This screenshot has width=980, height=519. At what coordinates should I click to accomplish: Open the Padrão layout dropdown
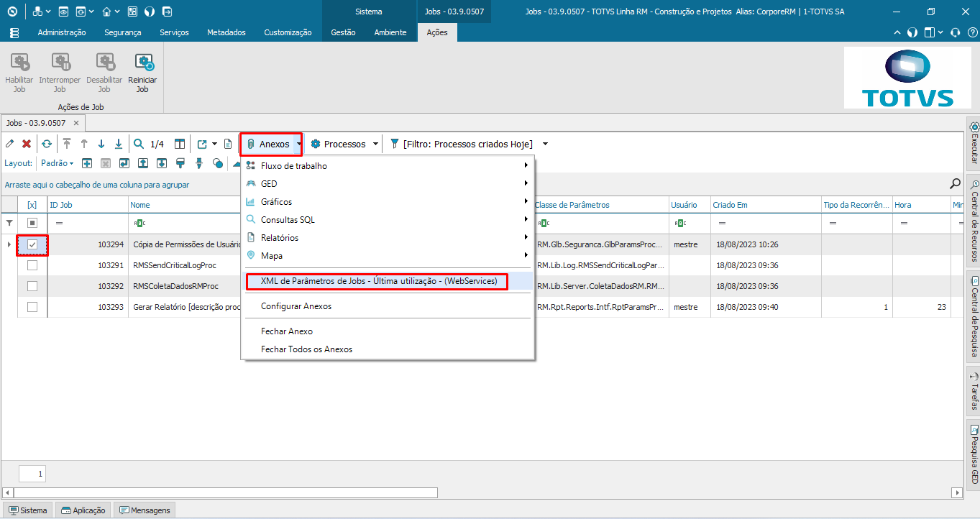tap(57, 163)
